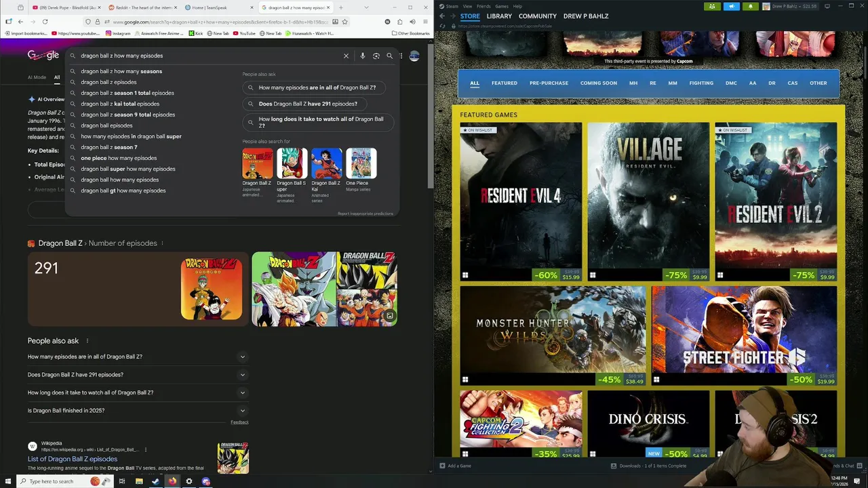The image size is (868, 488).
Task: Close the Reddit tab
Action: pos(177,7)
